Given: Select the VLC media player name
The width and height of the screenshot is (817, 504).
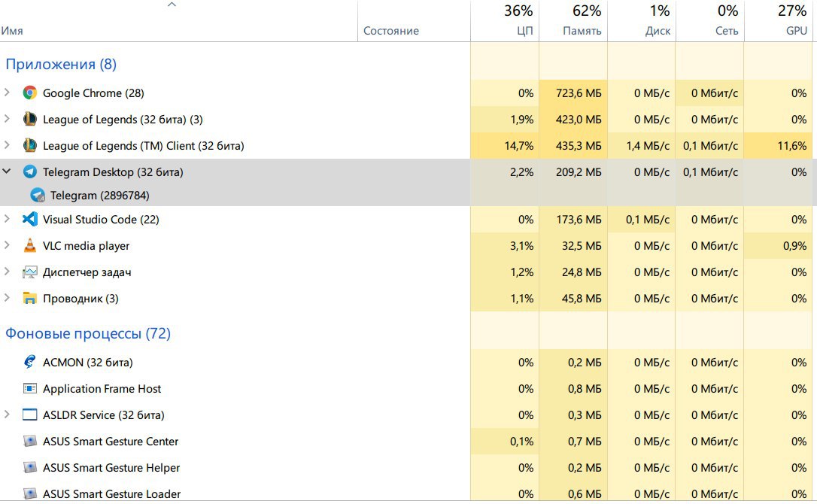Looking at the screenshot, I should (x=86, y=246).
